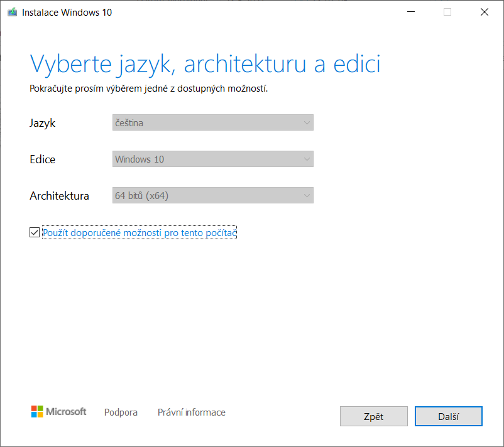Minimize the installer window
The image size is (504, 447).
tap(411, 12)
